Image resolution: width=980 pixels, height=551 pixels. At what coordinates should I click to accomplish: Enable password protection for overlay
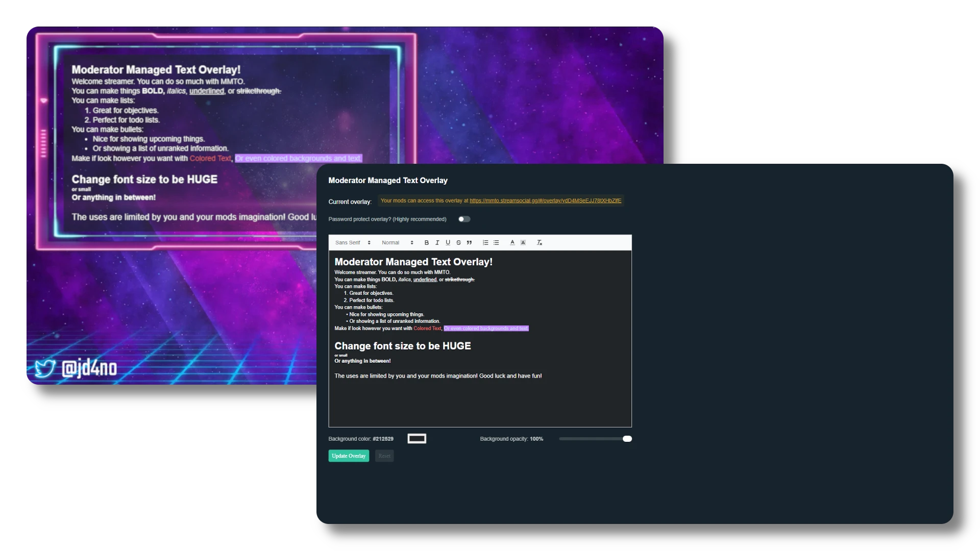pos(464,219)
